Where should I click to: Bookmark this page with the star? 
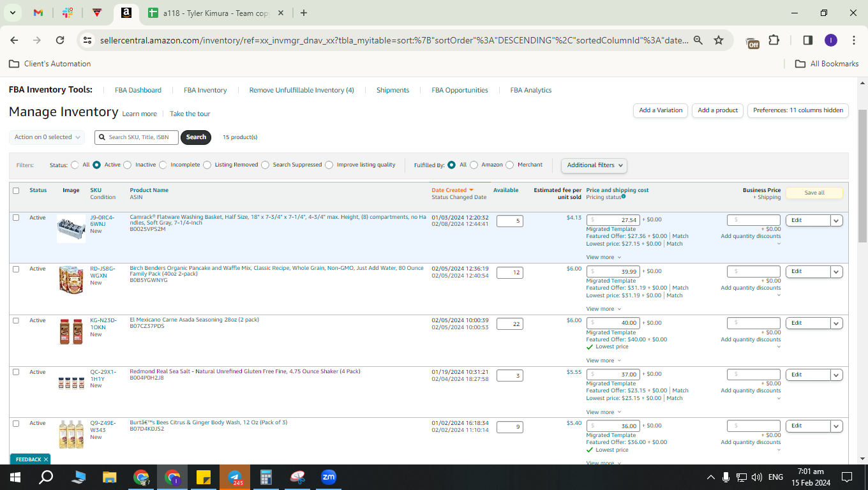pos(719,40)
